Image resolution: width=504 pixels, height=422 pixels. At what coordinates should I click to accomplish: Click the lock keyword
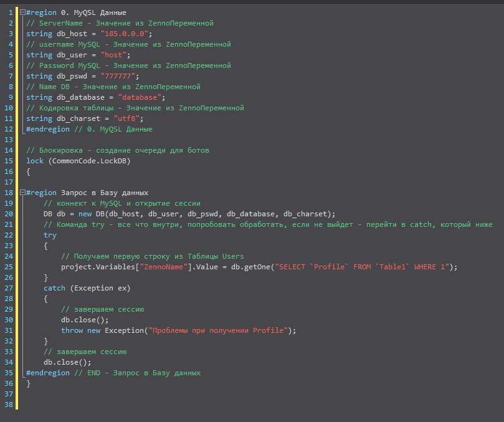tap(35, 161)
